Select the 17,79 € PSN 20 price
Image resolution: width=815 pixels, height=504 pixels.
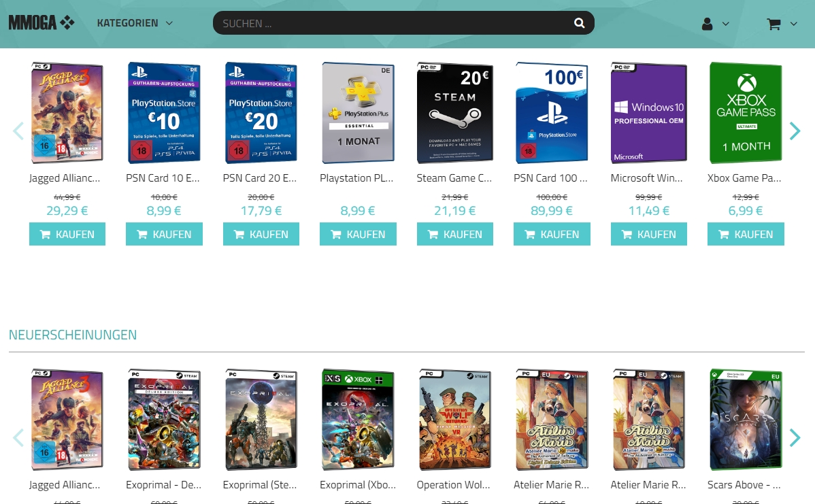point(261,210)
